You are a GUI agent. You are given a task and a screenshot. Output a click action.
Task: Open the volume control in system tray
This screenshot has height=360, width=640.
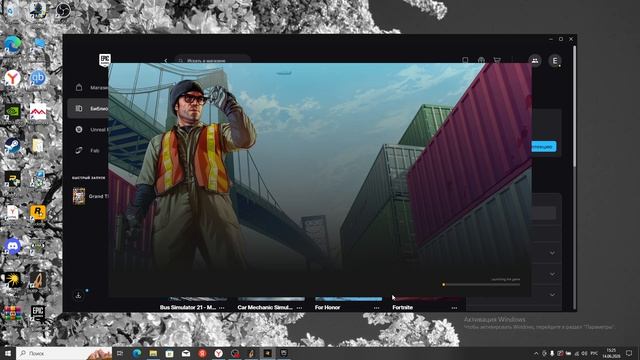click(x=584, y=353)
